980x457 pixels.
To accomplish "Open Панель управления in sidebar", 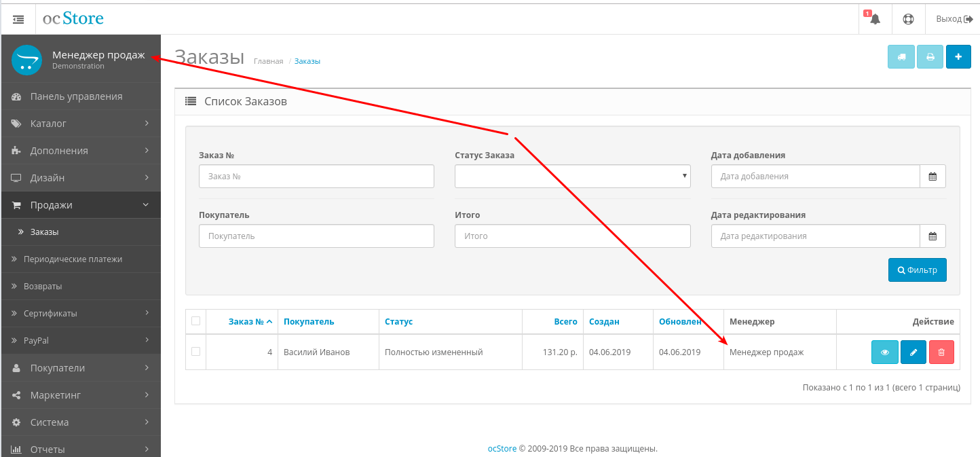I will pyautogui.click(x=80, y=96).
